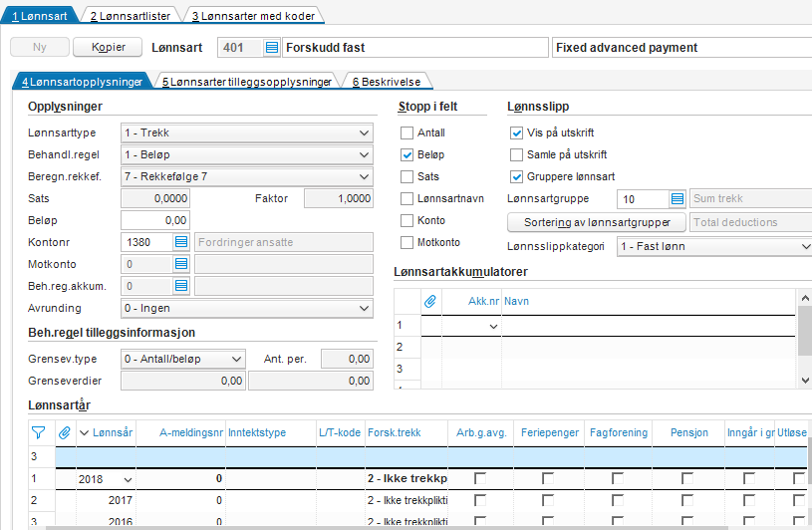Viewport: 812px width, 530px height.
Task: Click the Lønnsartår horizontal scrollbar
Action: click(x=386, y=527)
